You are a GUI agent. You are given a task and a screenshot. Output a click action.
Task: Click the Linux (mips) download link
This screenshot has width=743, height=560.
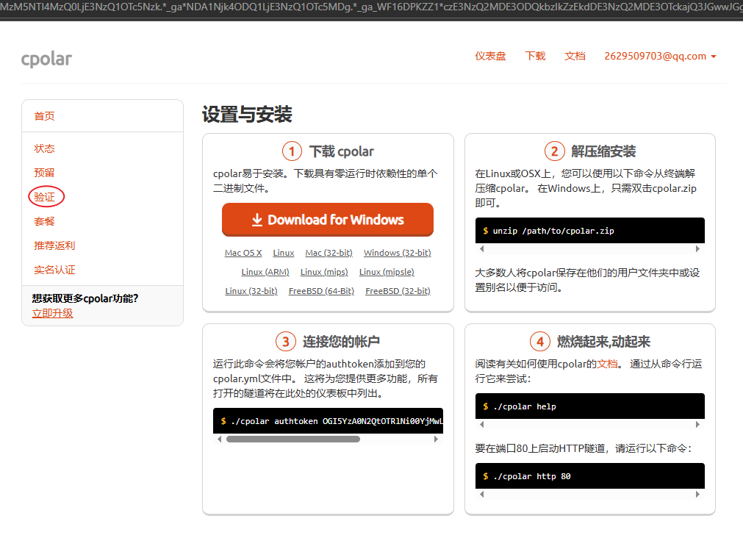coord(324,272)
